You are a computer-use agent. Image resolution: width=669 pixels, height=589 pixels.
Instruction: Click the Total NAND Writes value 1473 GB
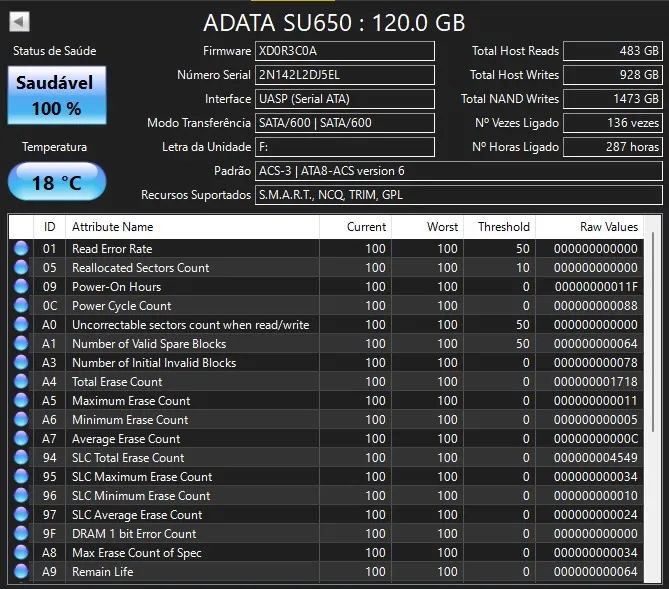click(613, 99)
